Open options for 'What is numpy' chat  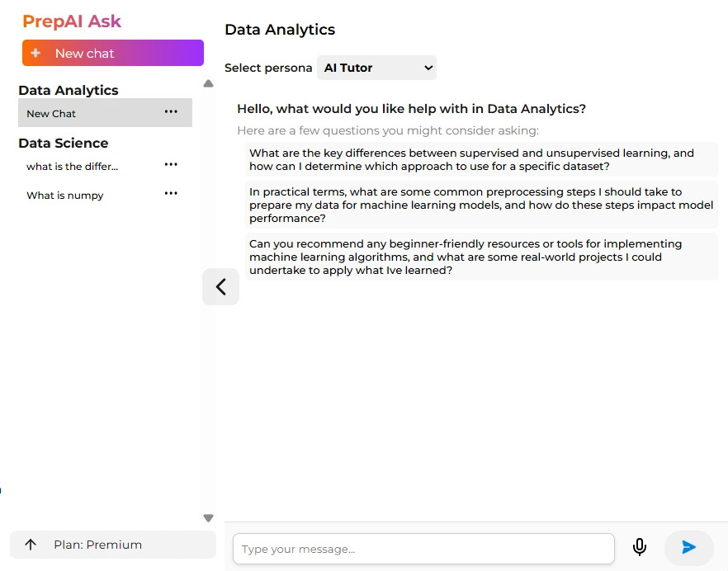[x=171, y=193]
